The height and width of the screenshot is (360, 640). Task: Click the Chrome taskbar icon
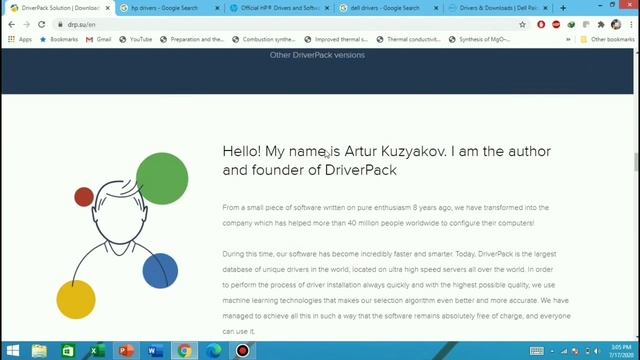[x=184, y=351]
